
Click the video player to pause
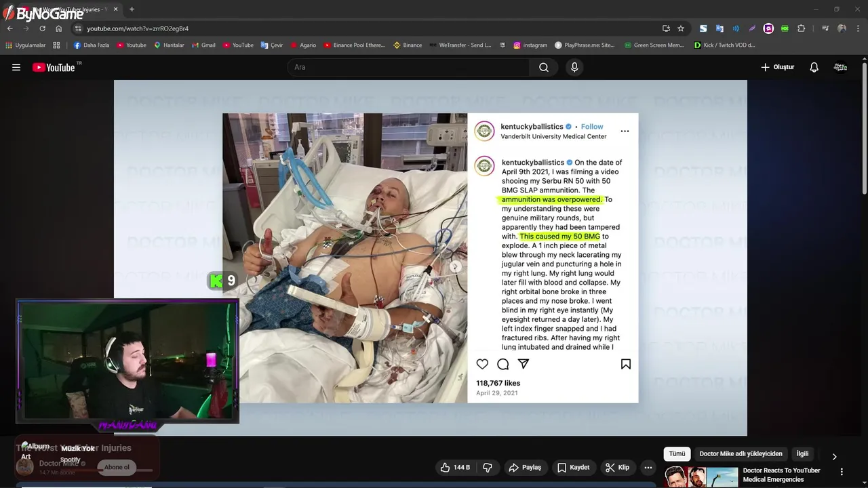point(431,258)
